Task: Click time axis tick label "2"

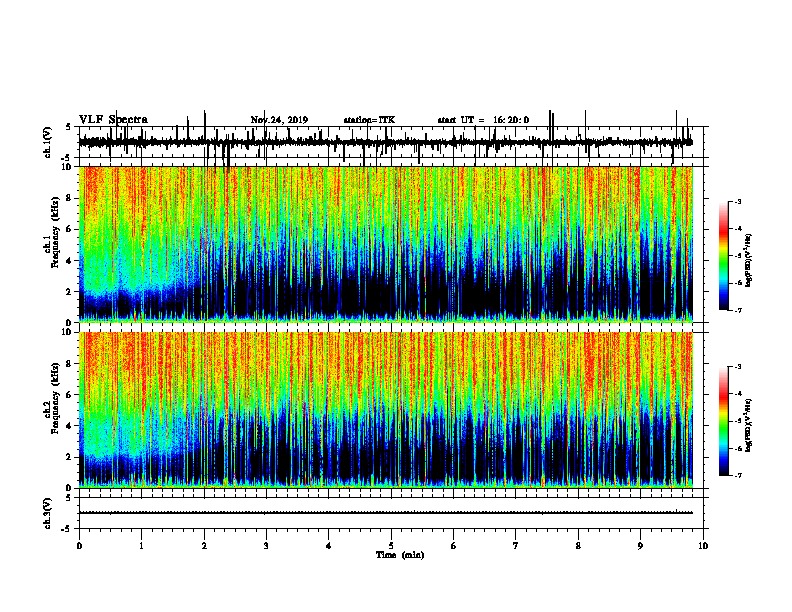Action: [204, 546]
